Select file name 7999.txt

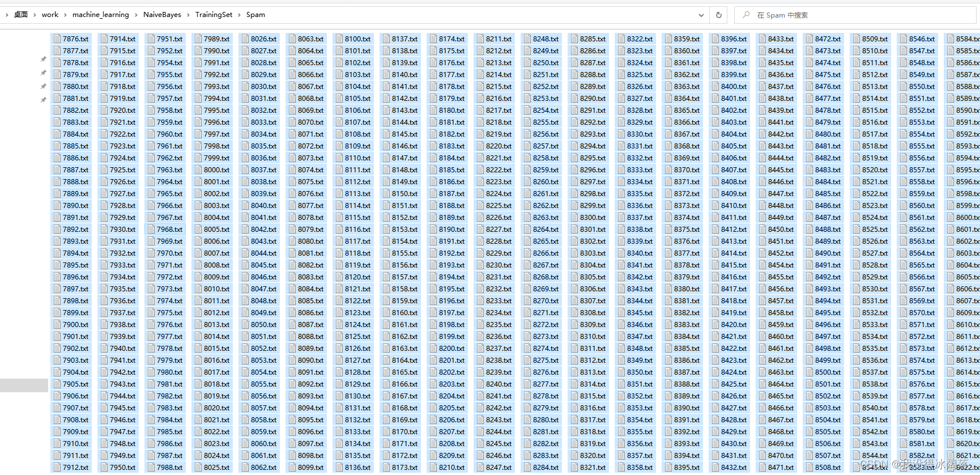point(217,158)
